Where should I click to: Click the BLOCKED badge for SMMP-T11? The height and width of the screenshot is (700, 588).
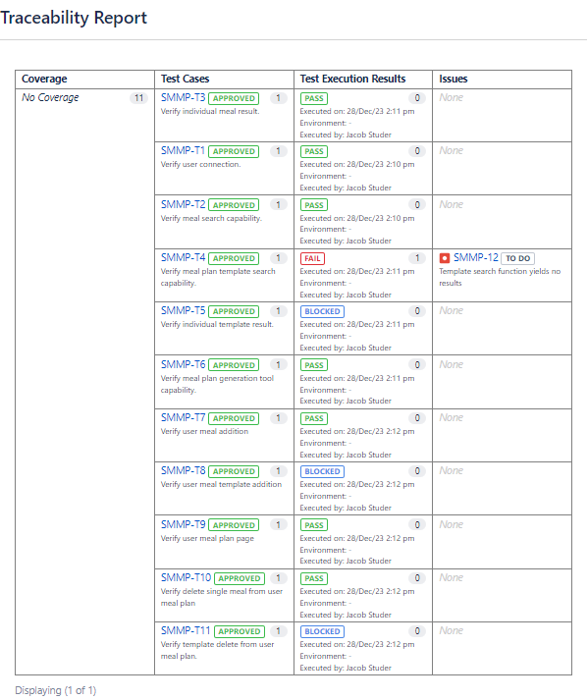(x=322, y=631)
